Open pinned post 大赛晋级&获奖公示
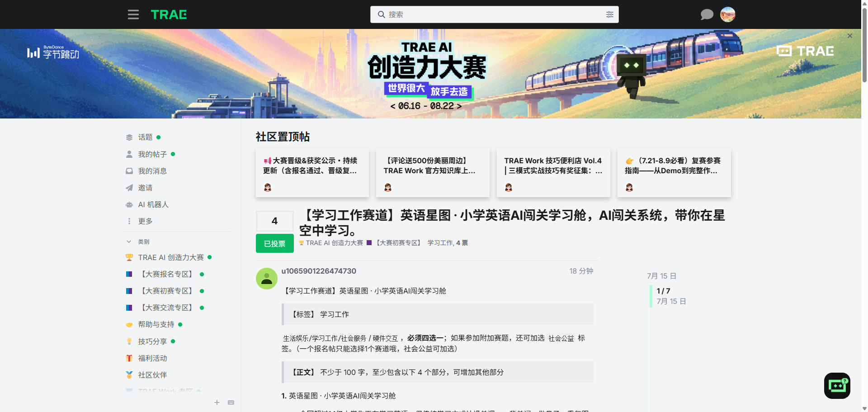Viewport: 868px width, 412px height. click(312, 173)
